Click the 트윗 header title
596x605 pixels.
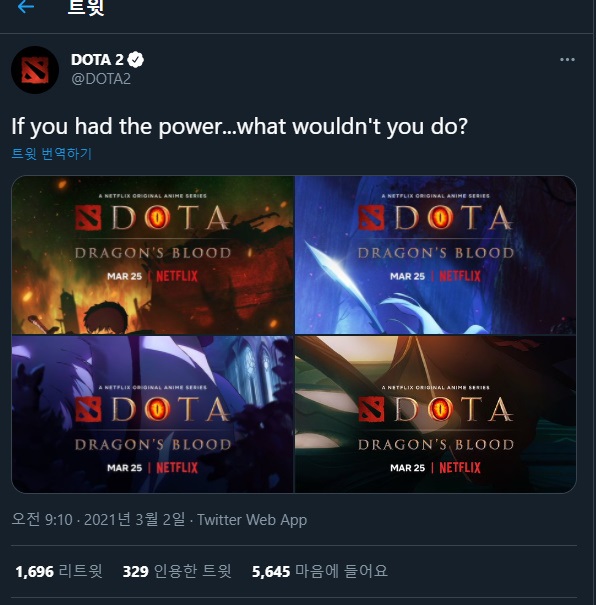click(x=86, y=7)
